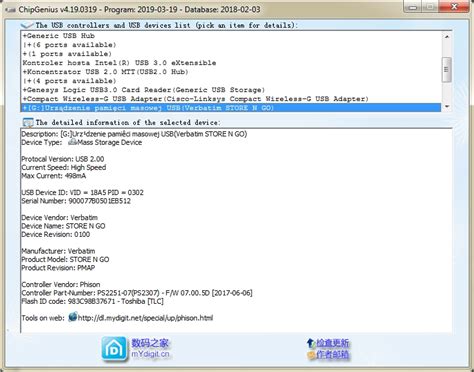Click the Current Speed: High Speed line
This screenshot has height=372, width=474.
tap(64, 167)
